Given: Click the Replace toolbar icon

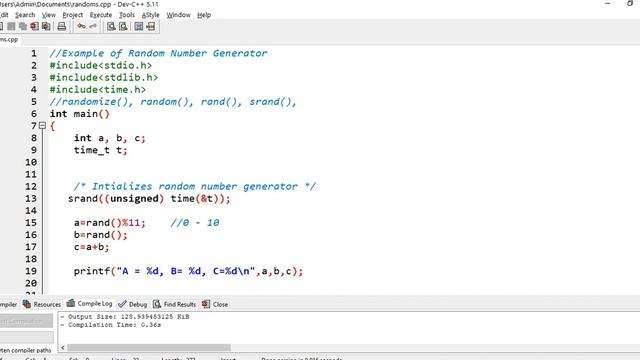Looking at the screenshot, I should click(123, 27).
